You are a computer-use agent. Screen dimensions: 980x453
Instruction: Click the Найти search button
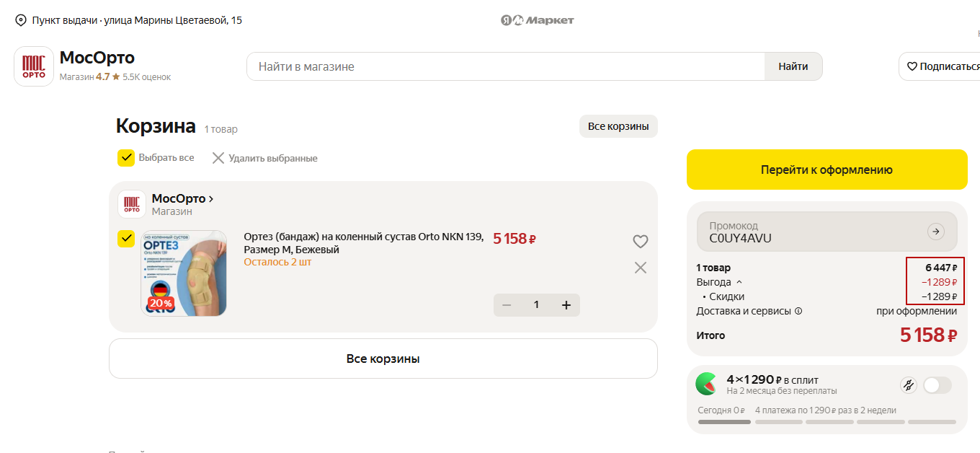click(793, 66)
